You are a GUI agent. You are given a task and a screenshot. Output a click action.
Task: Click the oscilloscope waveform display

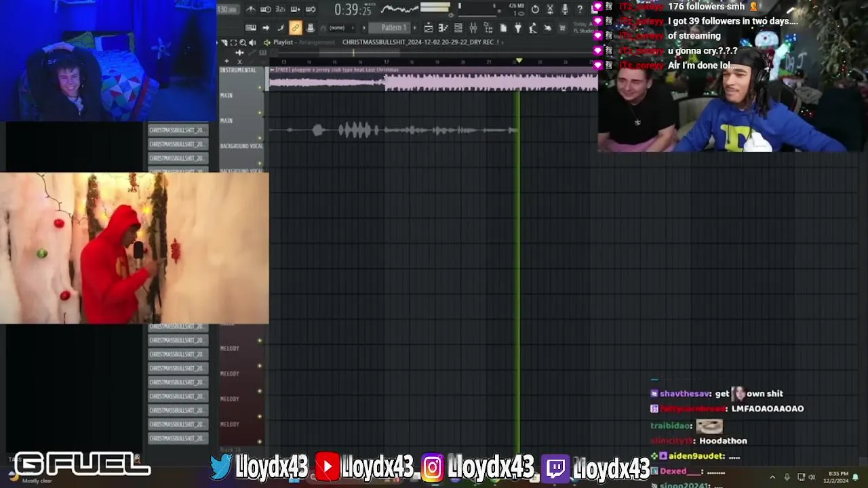point(398,9)
